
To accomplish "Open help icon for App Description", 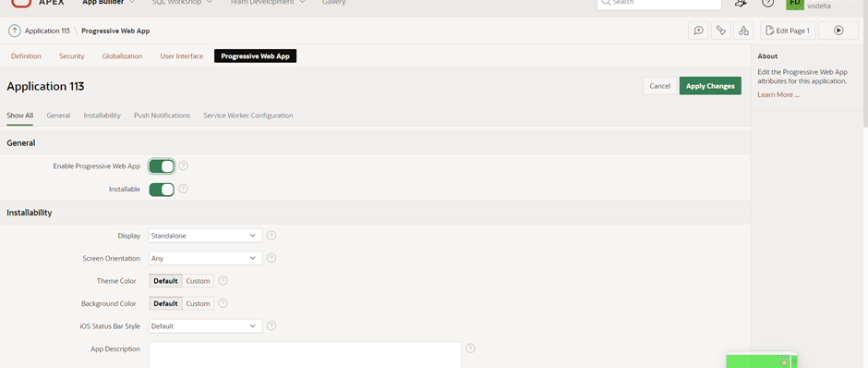I will click(x=471, y=349).
